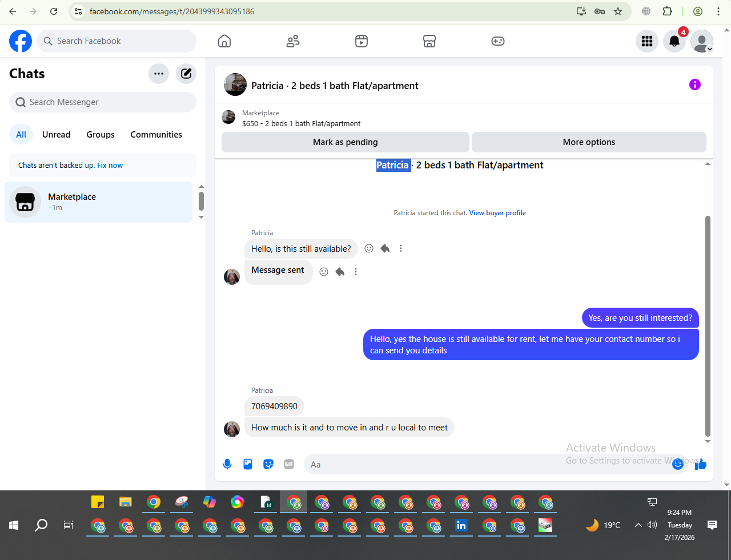731x560 pixels.
Task: Open Patricia's listing thumbnail in chat header
Action: [235, 84]
